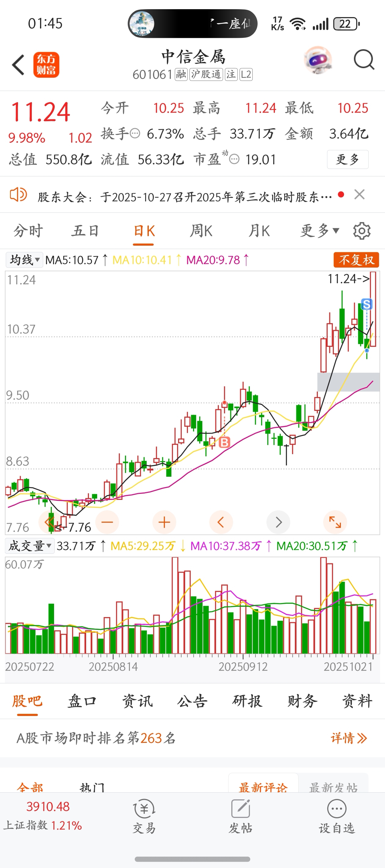The width and height of the screenshot is (385, 868).
Task: Tap the 更多 quote details button
Action: [347, 159]
